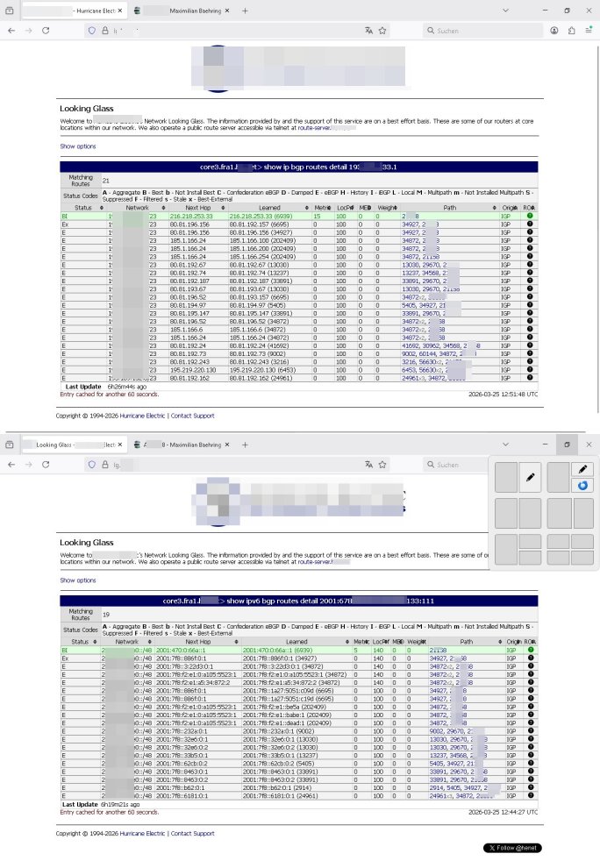Screen dimensions: 600x868
Task: Sort the IPv4 table by Next Hop column
Action: tap(196, 208)
